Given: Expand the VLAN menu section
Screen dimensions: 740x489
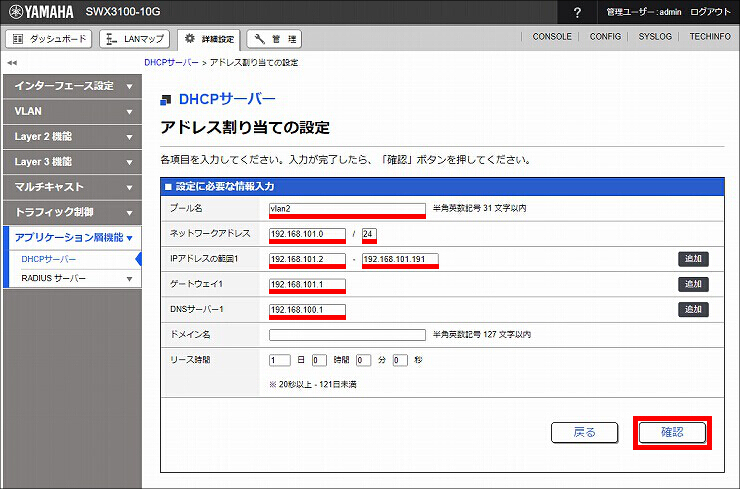Looking at the screenshot, I should [x=72, y=111].
